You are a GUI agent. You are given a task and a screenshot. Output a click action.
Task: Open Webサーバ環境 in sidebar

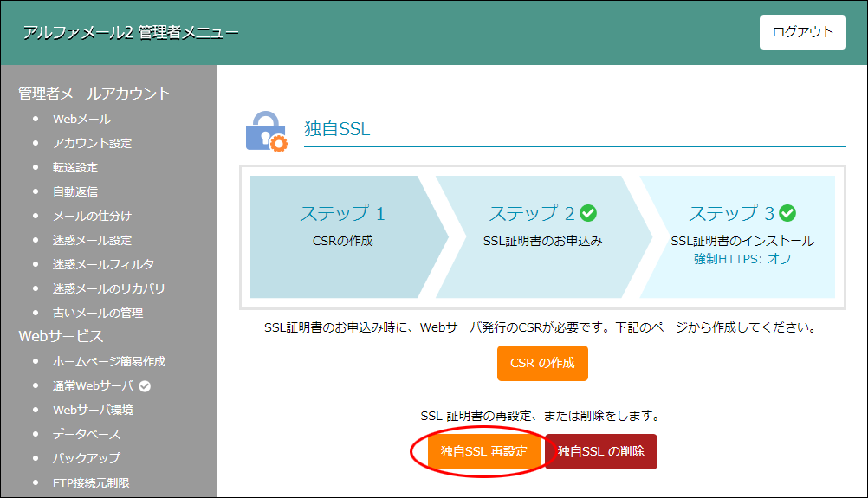pyautogui.click(x=93, y=410)
